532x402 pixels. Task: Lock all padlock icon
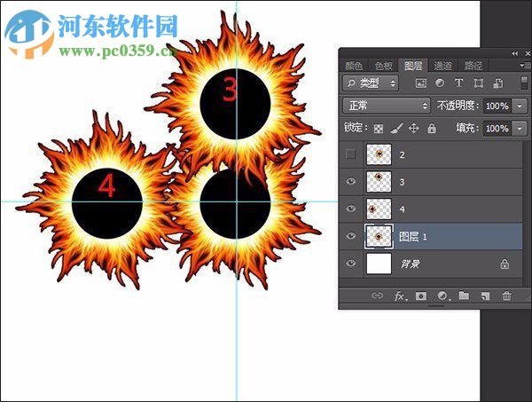click(432, 128)
